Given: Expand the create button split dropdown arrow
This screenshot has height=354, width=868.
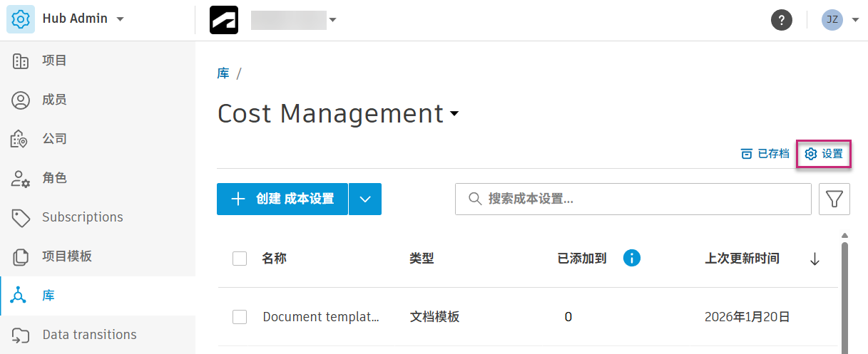Looking at the screenshot, I should (x=365, y=199).
